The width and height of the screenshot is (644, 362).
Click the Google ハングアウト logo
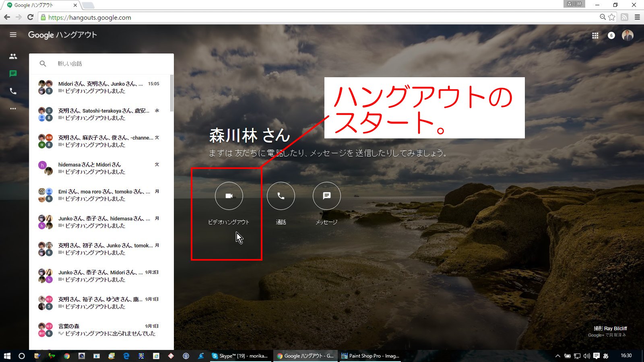(x=62, y=35)
